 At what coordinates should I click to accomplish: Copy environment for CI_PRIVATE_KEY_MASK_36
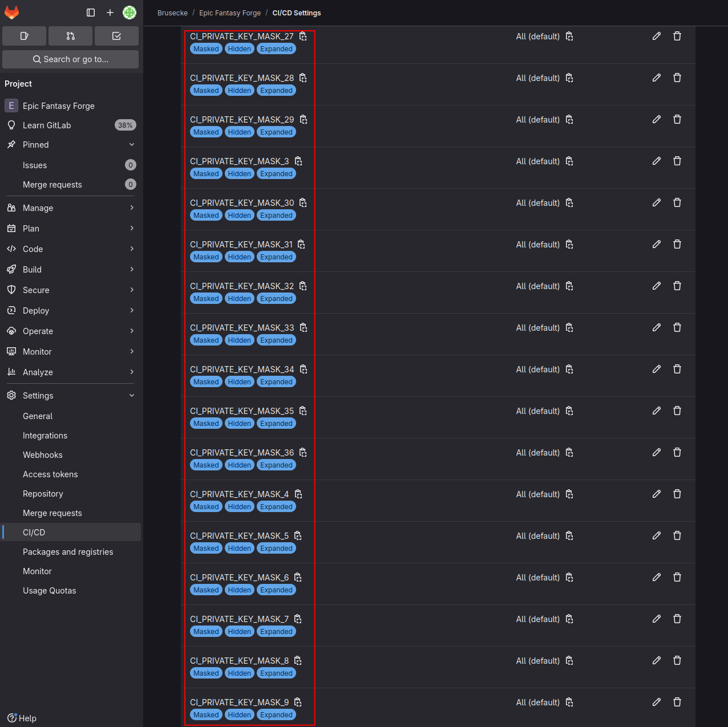click(x=569, y=453)
